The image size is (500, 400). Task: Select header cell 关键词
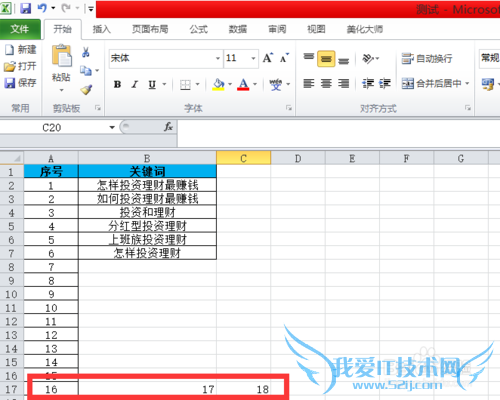pyautogui.click(x=147, y=171)
